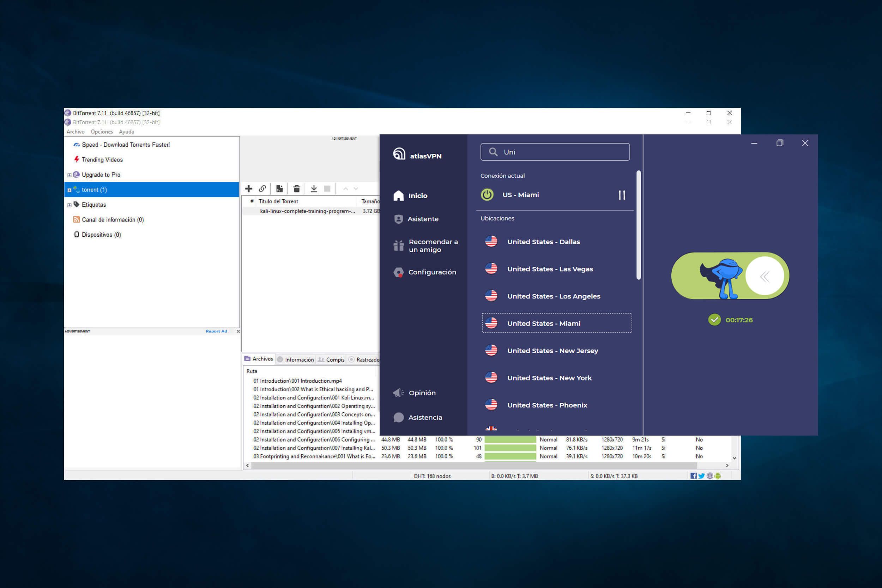Select the kali-linux-complete-training-program torrent row
Screen dimensions: 882x588
pyautogui.click(x=311, y=211)
